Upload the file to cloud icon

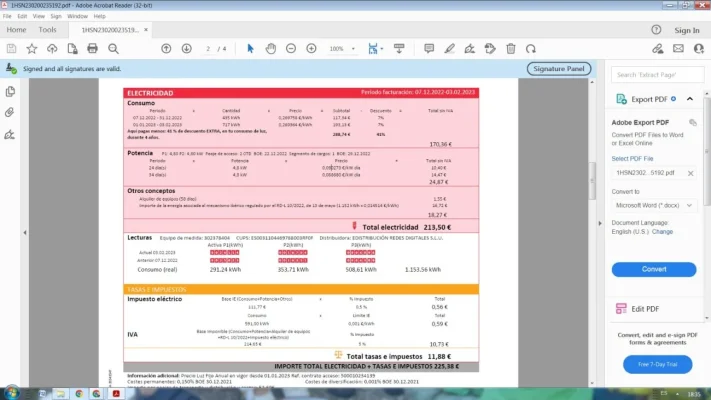tap(52, 49)
